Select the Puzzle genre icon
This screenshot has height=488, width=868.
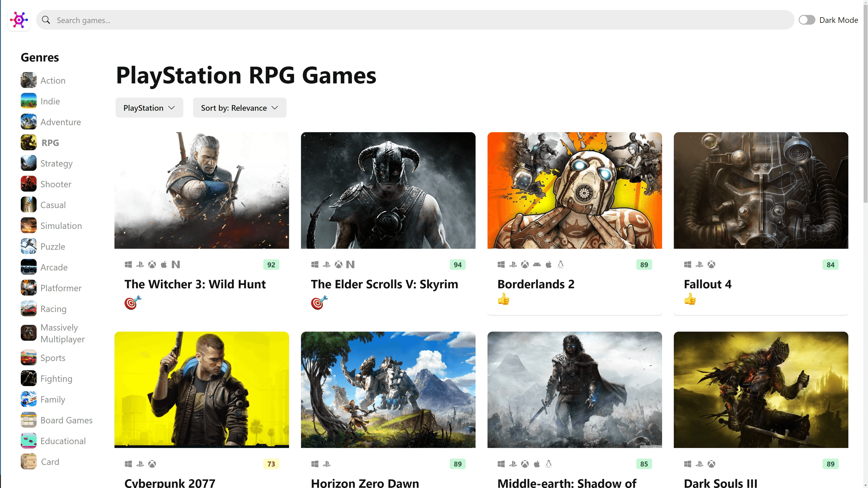(x=29, y=246)
